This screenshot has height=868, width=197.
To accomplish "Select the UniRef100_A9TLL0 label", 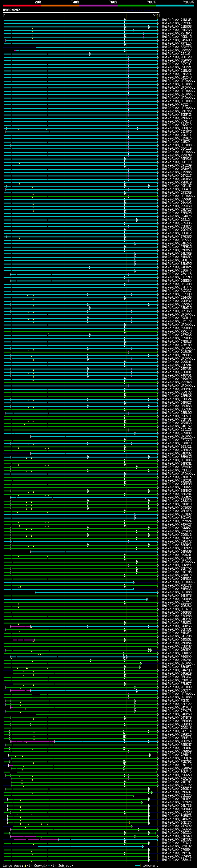I will (177, 43).
